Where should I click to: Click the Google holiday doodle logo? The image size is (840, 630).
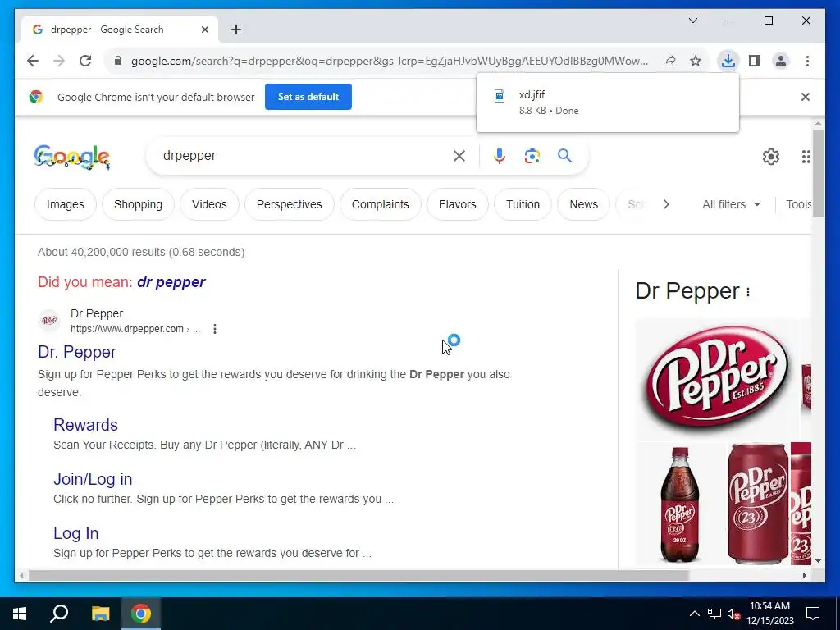tap(72, 157)
